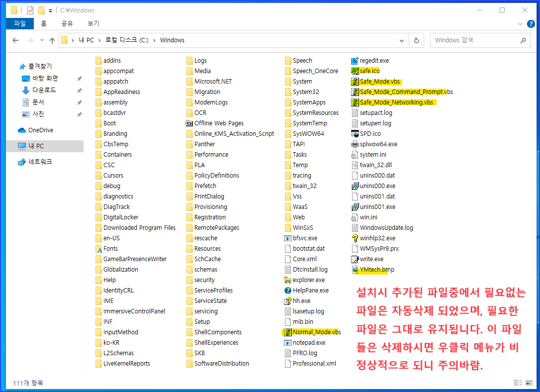Screen dimensions: 540x392
Task: Click the Windows breadcrumb segment
Action: point(172,40)
